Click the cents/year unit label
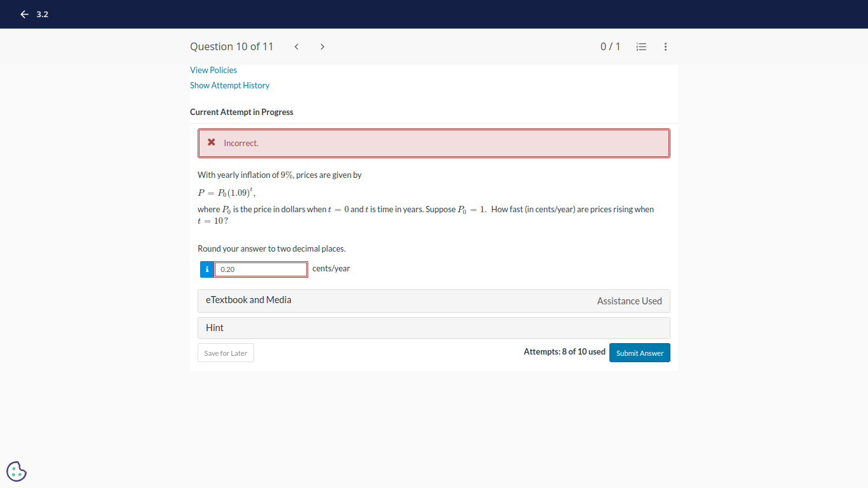 click(331, 268)
